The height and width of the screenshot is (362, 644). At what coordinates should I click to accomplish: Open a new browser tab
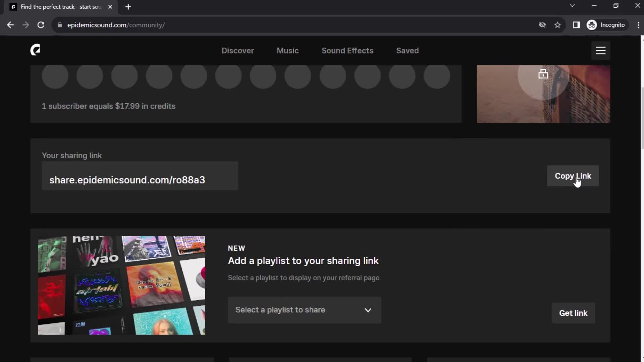click(128, 7)
